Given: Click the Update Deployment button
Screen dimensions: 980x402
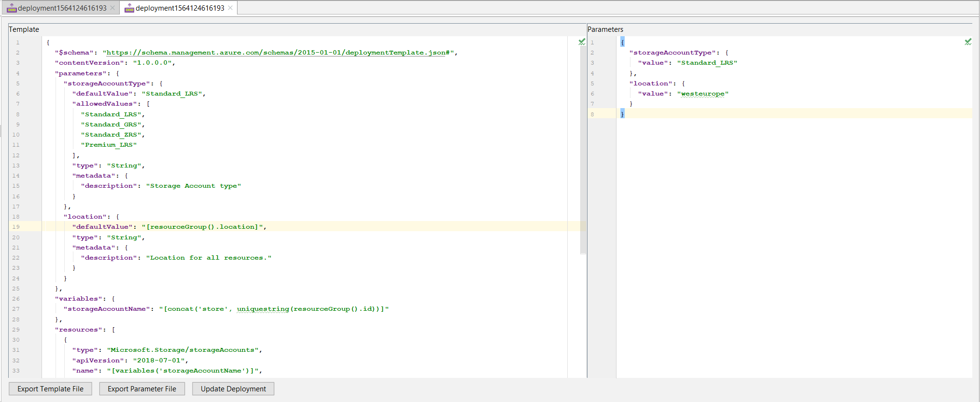Looking at the screenshot, I should click(233, 389).
